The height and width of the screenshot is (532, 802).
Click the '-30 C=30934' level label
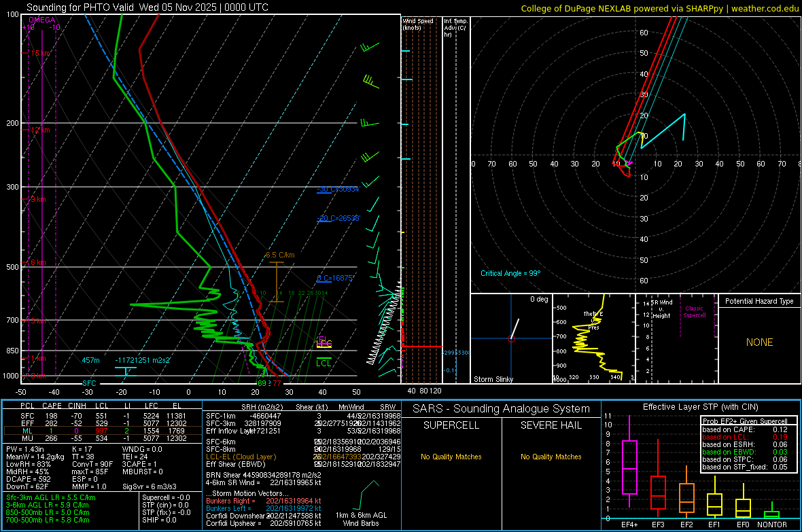tap(338, 190)
